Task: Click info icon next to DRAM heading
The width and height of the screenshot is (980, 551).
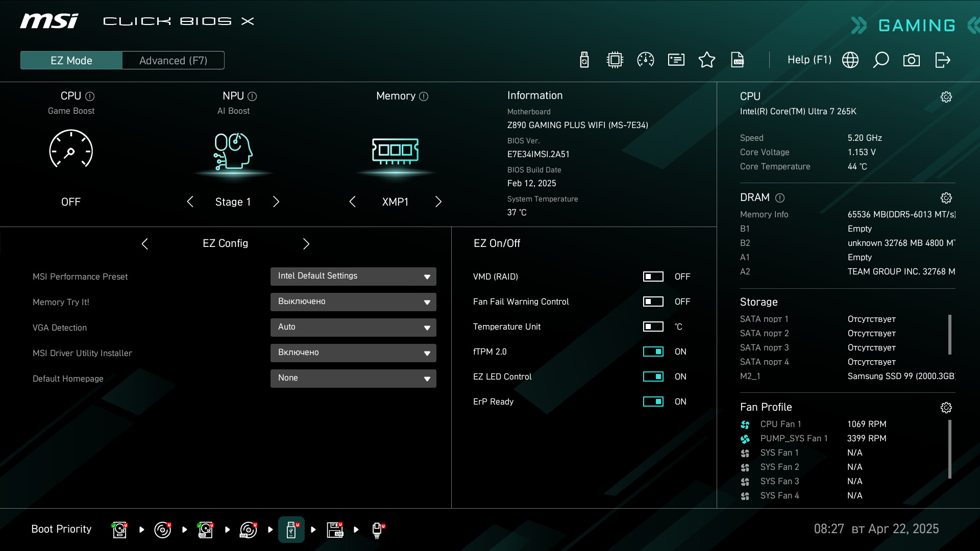Action: (780, 198)
